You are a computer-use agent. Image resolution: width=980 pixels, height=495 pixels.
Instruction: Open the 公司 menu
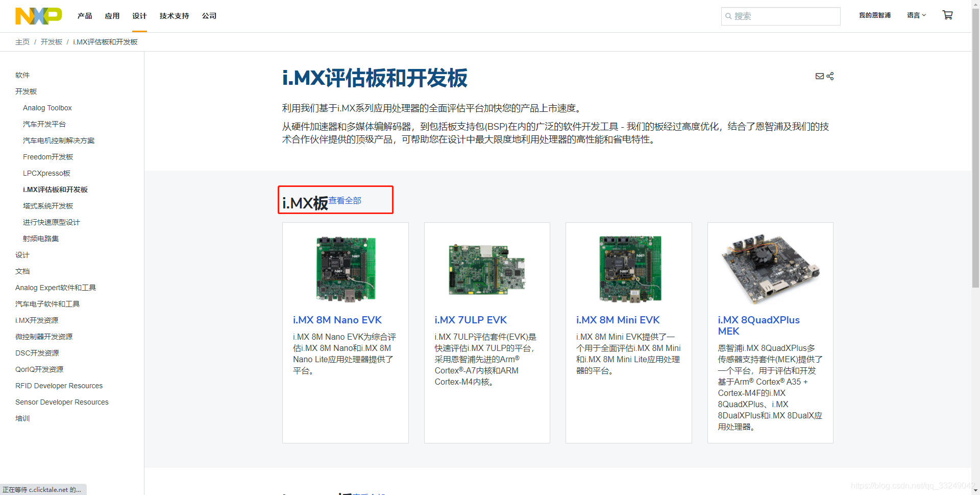click(209, 16)
